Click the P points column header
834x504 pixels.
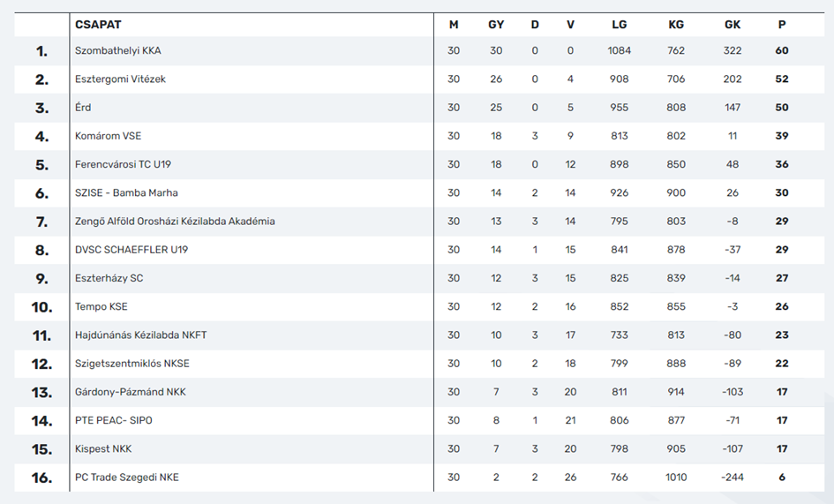[x=782, y=25]
